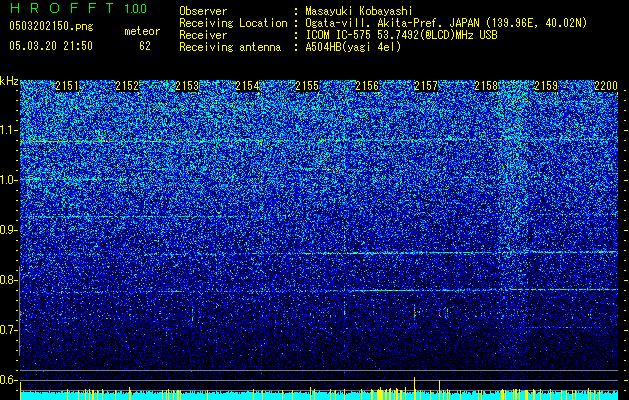
Task: Click the 1.1 kHz axis label
Action: click(9, 130)
